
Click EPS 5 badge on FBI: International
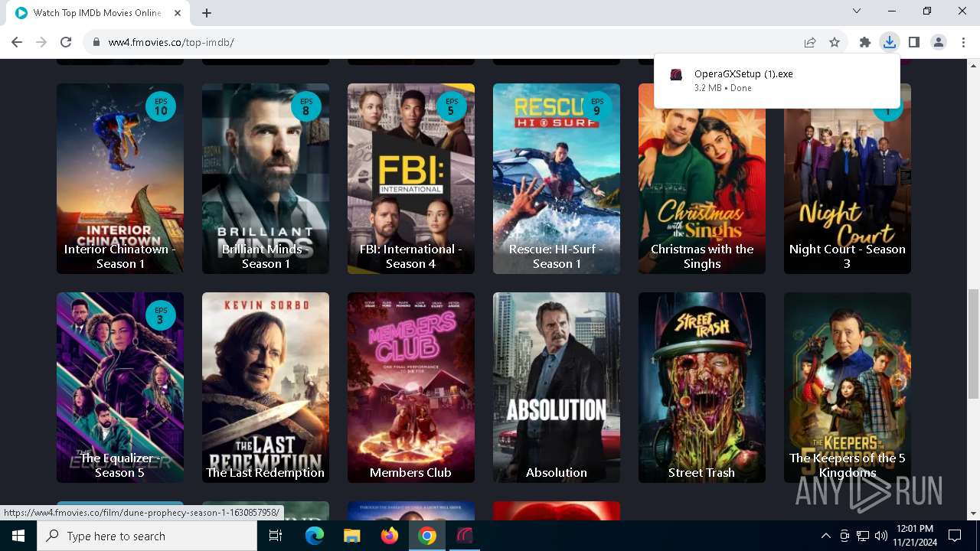coord(452,106)
